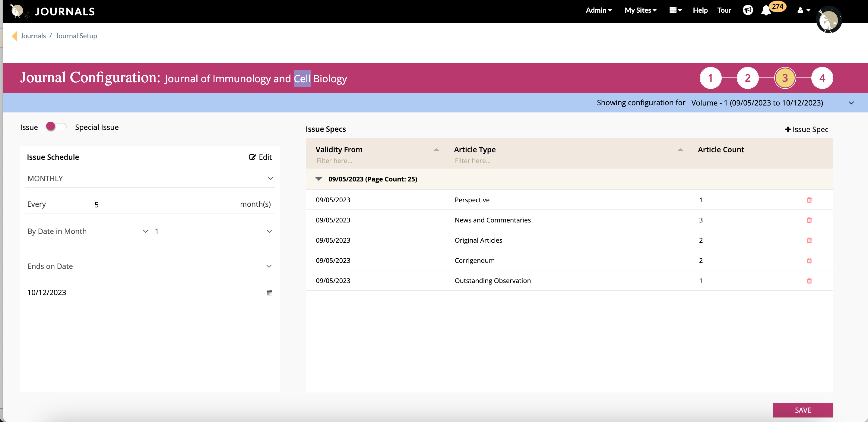The height and width of the screenshot is (422, 868).
Task: Click the profile avatar image
Action: (829, 20)
